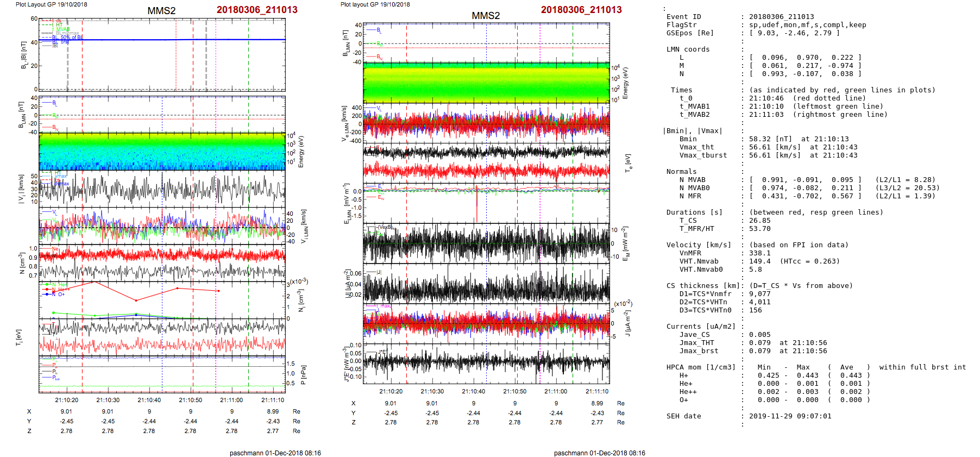This screenshot has width=980, height=457.
Task: Click the Jmax_THT label
Action: 696,343
